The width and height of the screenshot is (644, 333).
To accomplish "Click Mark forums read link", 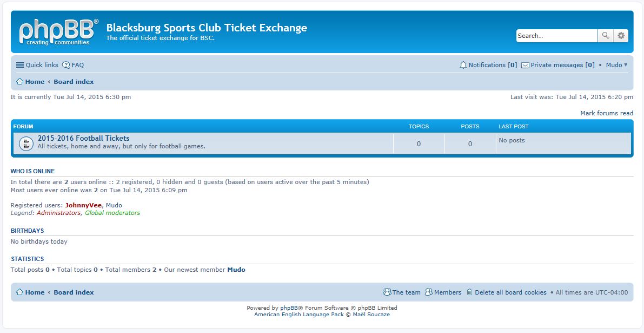I will (607, 113).
